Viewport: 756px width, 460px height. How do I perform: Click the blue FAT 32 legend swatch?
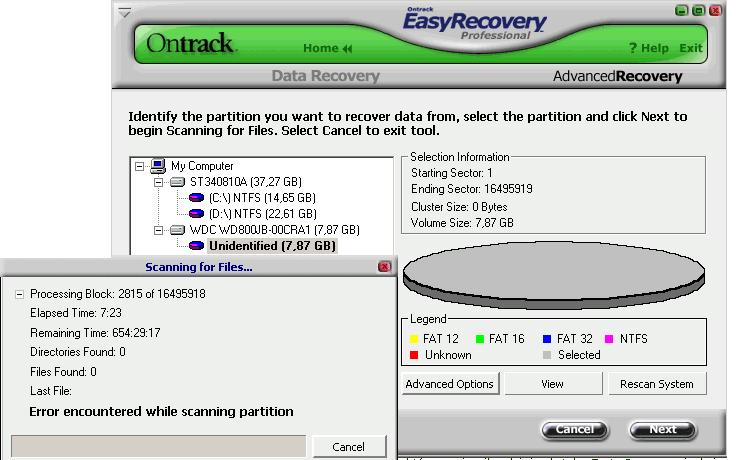(547, 339)
